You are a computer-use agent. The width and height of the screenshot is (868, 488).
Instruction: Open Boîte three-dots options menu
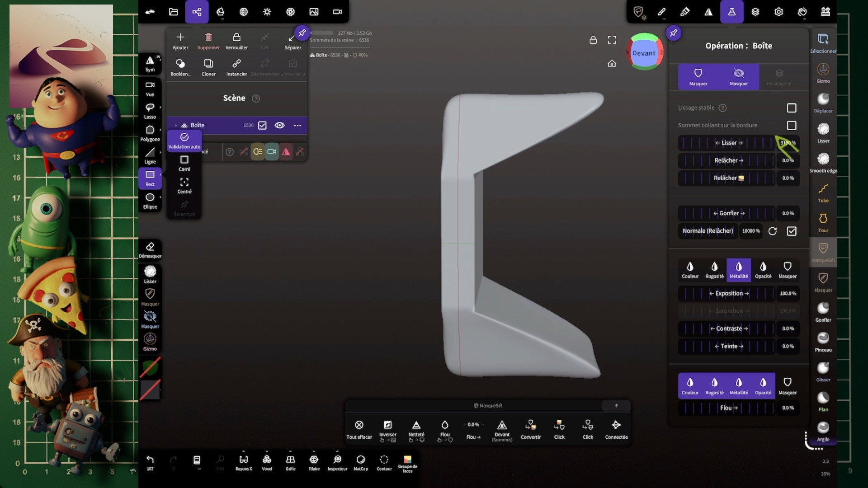[297, 125]
